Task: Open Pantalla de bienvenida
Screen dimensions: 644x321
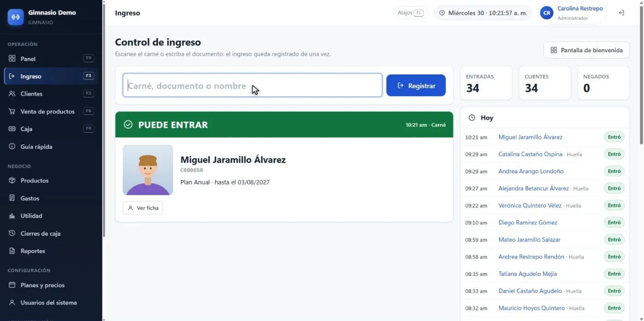Action: [x=586, y=50]
